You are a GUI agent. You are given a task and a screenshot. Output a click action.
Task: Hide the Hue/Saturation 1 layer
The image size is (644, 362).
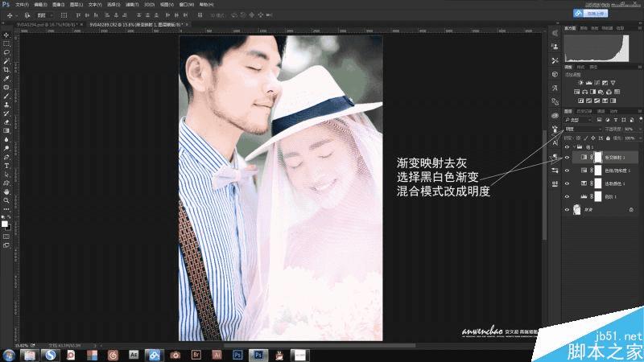tap(568, 171)
